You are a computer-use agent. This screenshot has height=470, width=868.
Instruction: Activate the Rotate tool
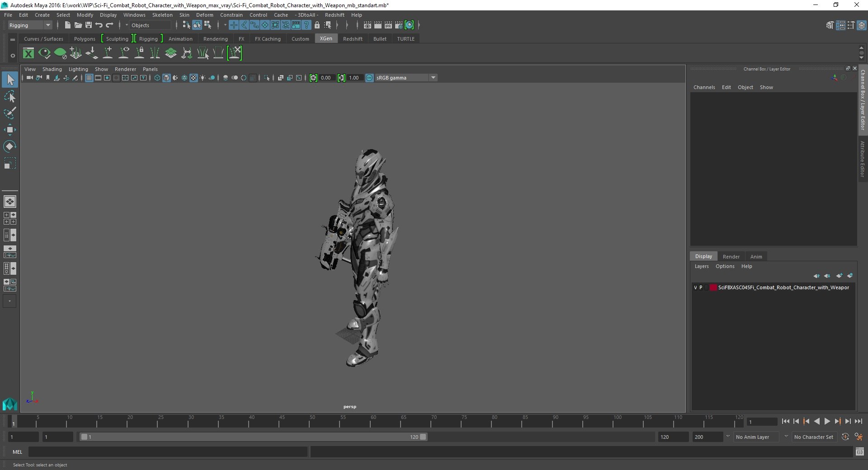pyautogui.click(x=10, y=146)
